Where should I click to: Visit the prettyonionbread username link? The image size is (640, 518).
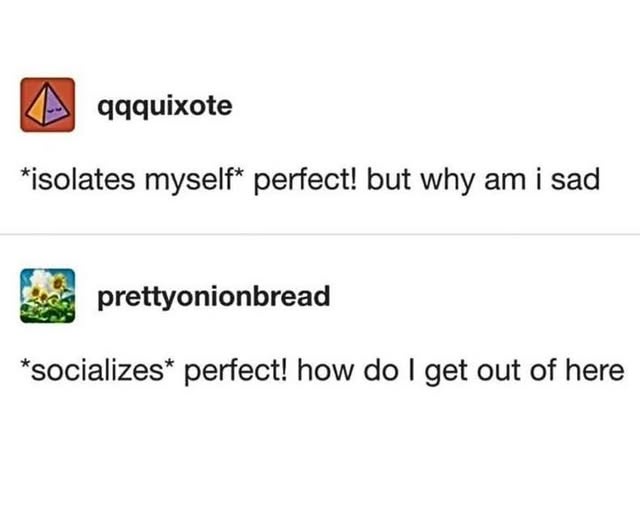[213, 296]
